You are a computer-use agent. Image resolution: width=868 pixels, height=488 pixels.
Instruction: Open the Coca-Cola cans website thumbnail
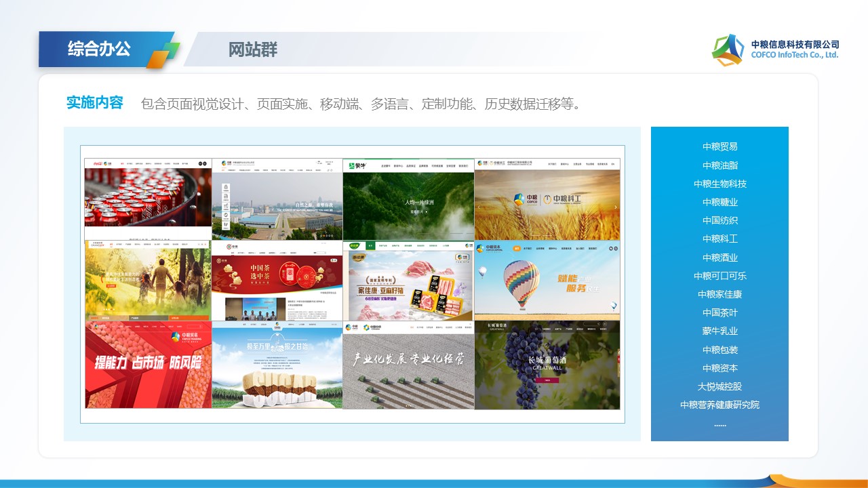(148, 197)
